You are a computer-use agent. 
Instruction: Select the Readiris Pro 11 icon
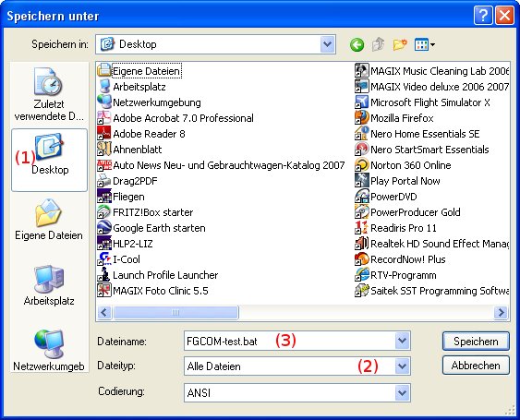[x=361, y=228]
